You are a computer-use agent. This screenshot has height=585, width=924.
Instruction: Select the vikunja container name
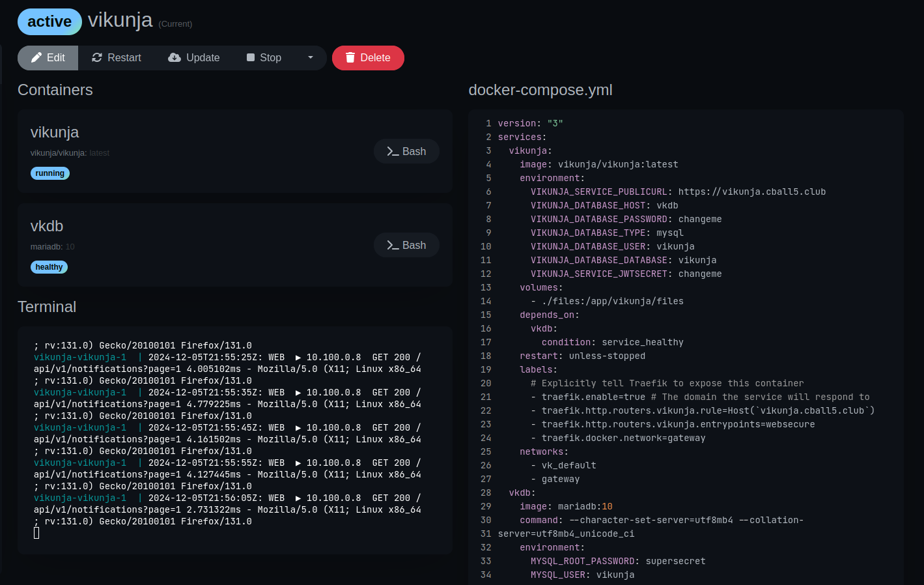(55, 132)
